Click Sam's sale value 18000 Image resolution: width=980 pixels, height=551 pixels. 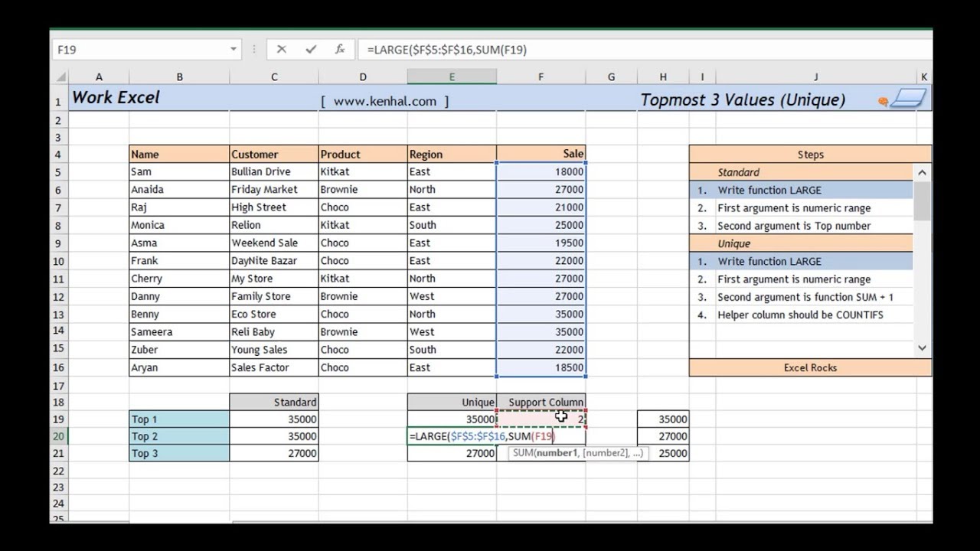pyautogui.click(x=541, y=171)
